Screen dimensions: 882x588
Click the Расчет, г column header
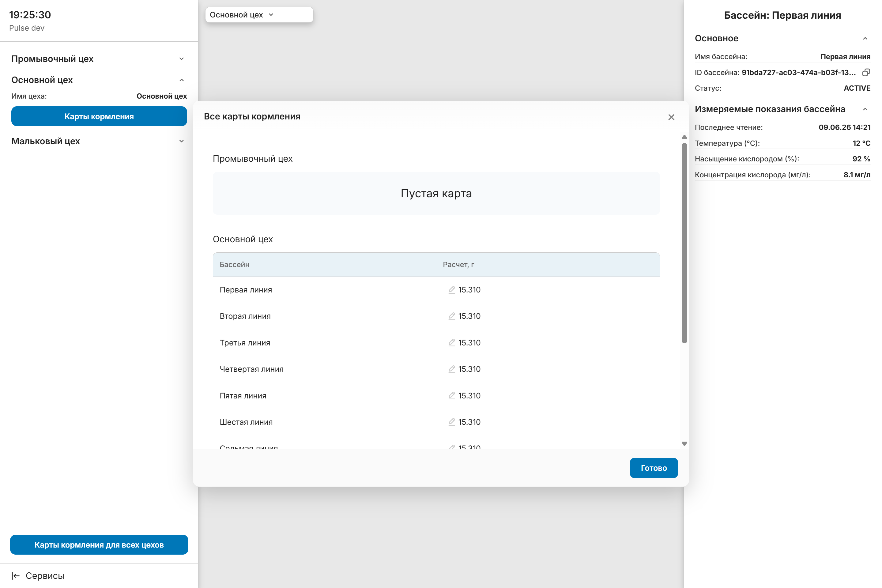pos(458,265)
